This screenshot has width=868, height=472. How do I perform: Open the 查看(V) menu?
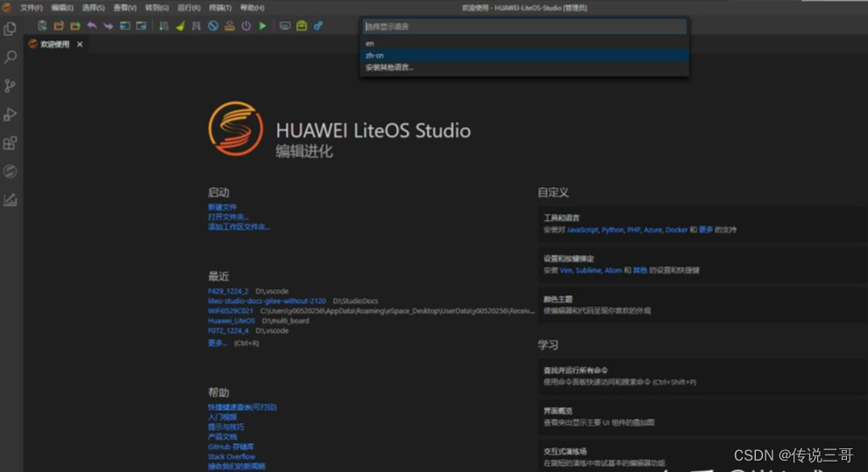point(124,8)
